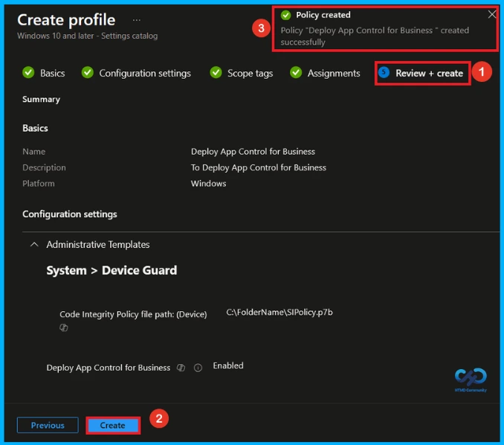Open the Assignments step

pos(325,73)
